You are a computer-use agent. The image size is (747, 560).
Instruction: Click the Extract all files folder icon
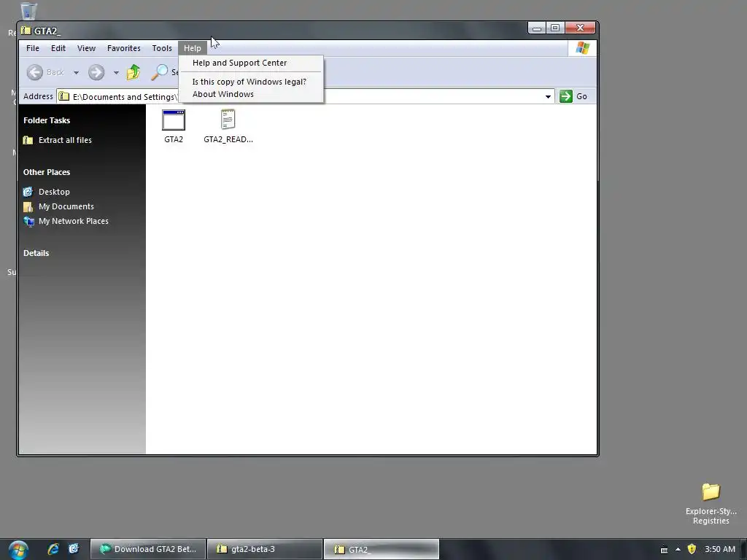click(x=28, y=140)
